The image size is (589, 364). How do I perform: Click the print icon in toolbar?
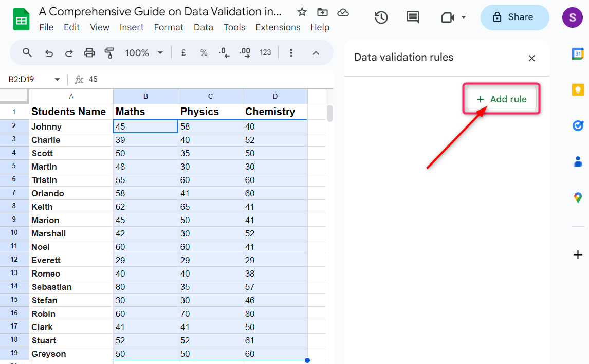coord(89,52)
